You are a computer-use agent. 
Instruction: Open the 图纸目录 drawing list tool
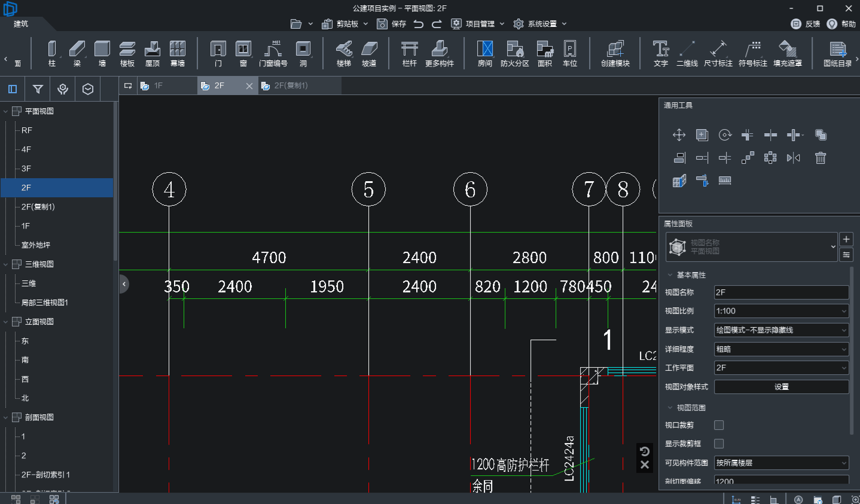(x=837, y=54)
